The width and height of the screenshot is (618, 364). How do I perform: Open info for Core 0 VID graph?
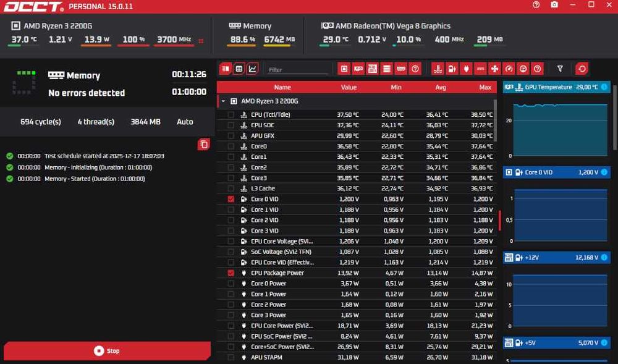[x=604, y=172]
